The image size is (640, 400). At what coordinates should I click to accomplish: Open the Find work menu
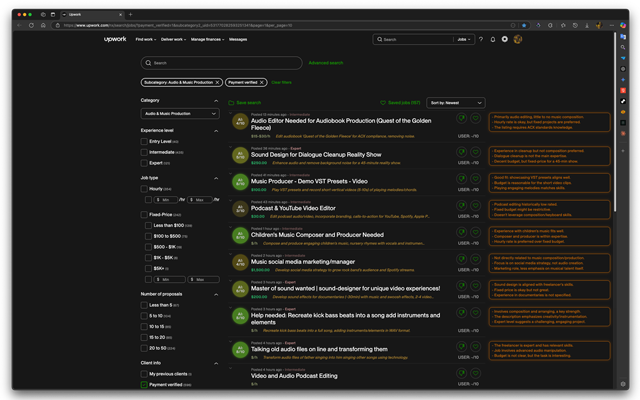click(x=145, y=39)
